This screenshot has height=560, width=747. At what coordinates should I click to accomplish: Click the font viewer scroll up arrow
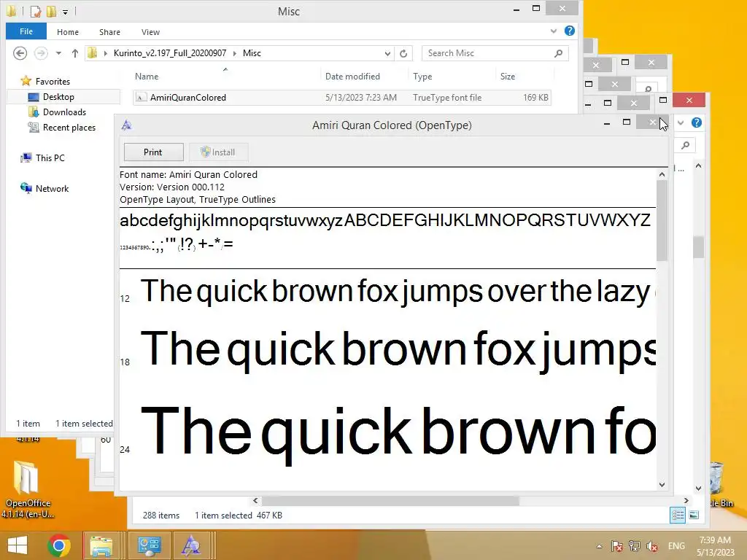coord(662,174)
